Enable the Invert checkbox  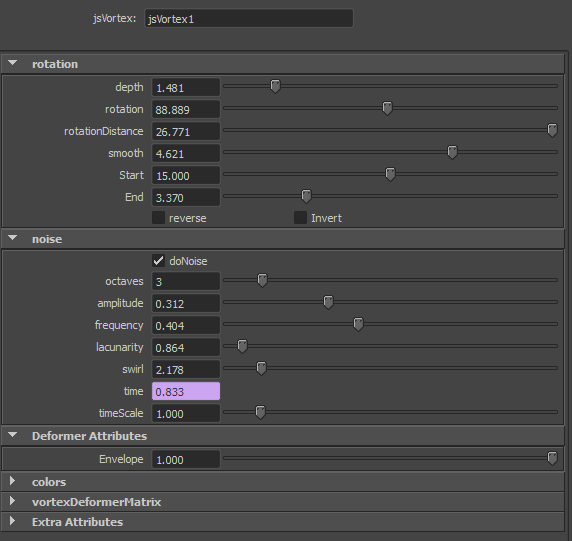(300, 218)
